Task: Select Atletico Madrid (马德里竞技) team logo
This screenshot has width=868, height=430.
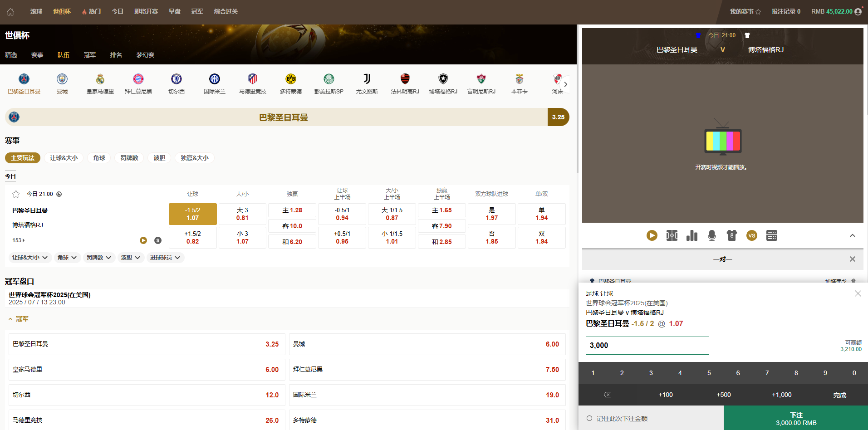Action: pos(253,79)
